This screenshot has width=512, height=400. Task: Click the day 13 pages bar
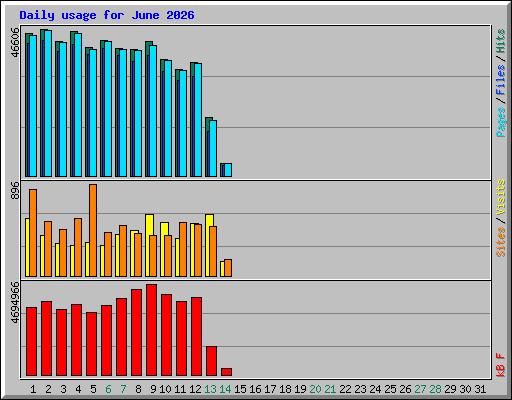tap(213, 149)
